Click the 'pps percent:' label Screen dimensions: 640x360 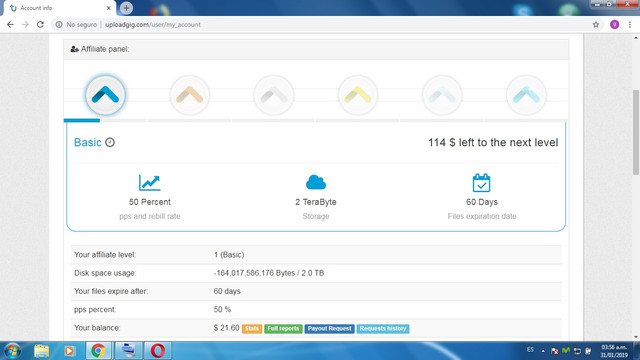tap(95, 310)
